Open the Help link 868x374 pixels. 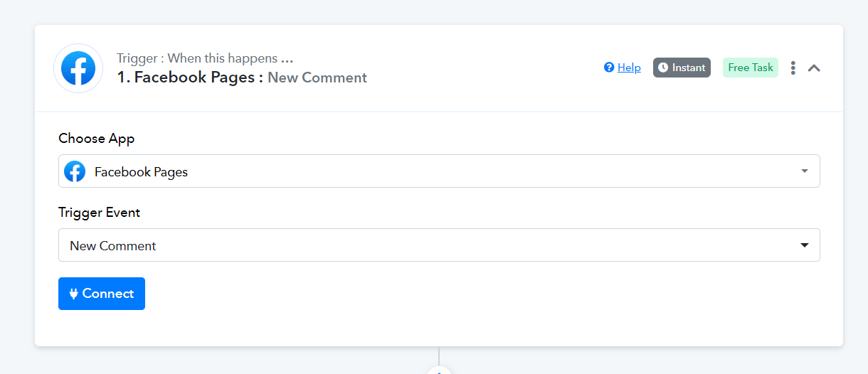point(629,68)
